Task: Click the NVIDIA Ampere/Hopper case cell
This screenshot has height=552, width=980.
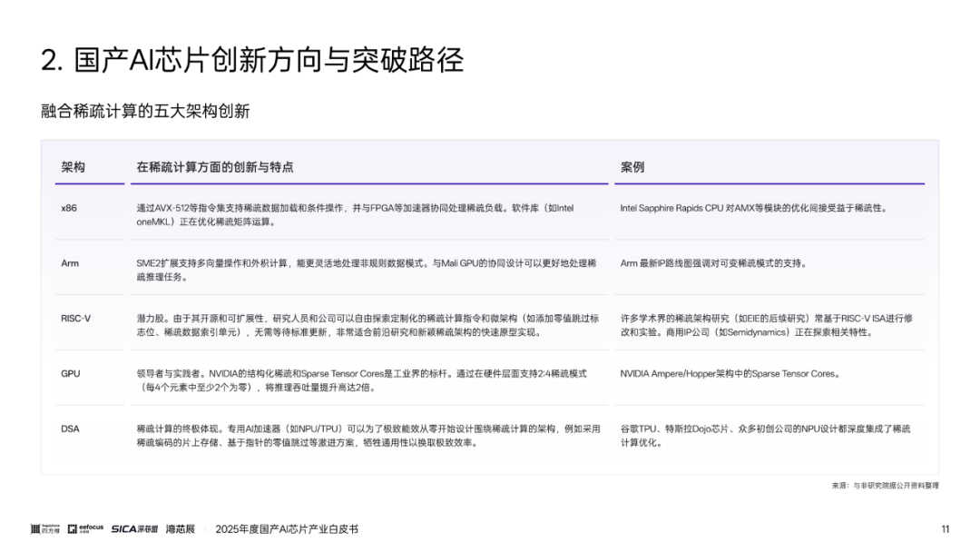Action: click(x=730, y=373)
